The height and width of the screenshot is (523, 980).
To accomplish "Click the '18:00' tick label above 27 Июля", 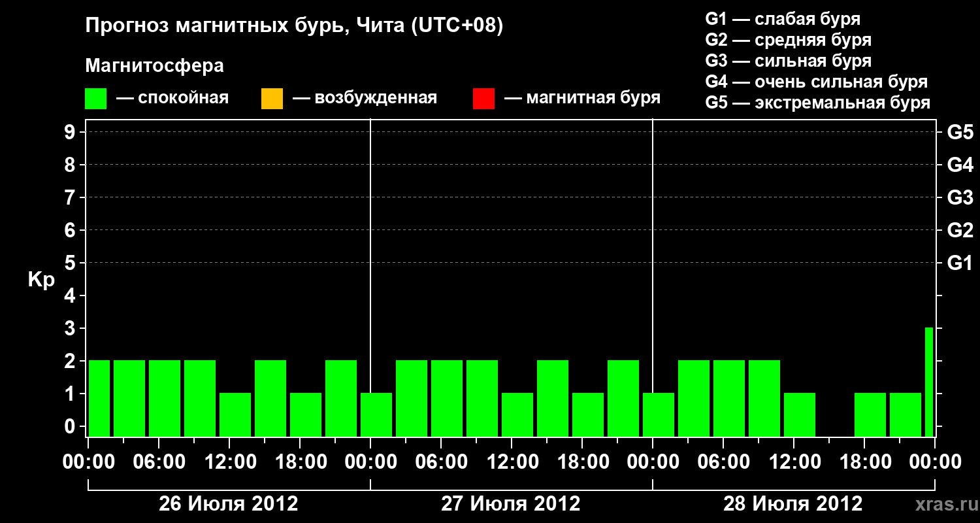I will (582, 462).
